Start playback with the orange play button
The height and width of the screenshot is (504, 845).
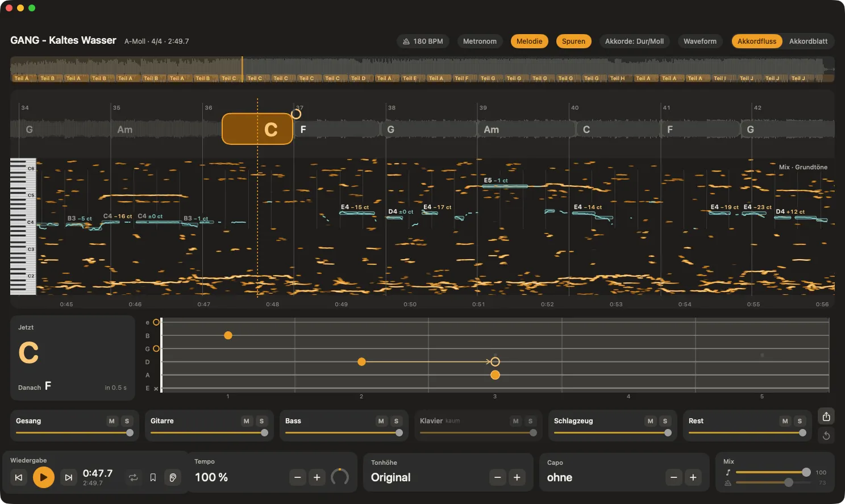pos(43,477)
